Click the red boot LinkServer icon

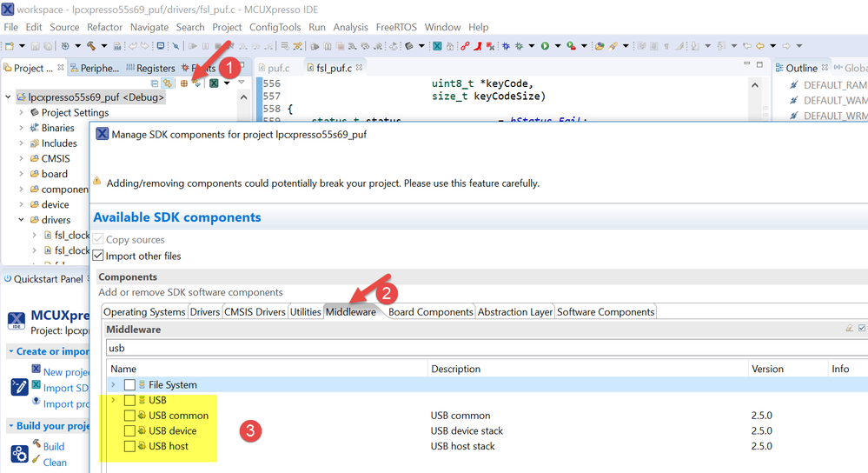[477, 46]
